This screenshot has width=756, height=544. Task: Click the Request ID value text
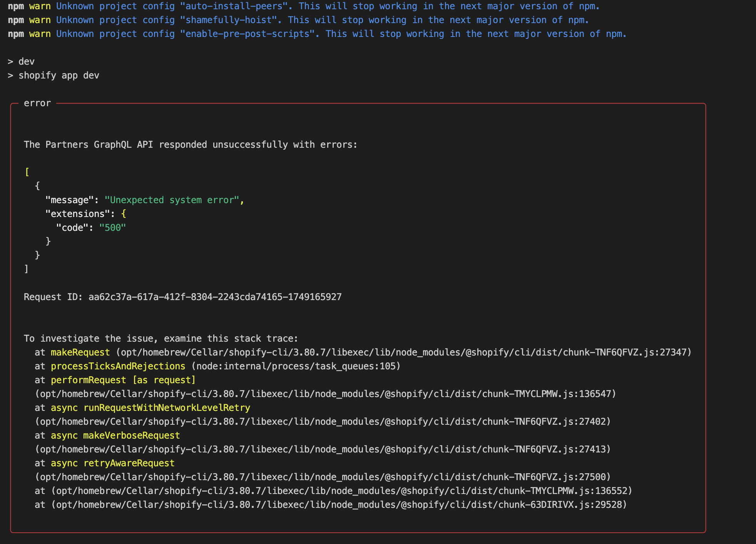(215, 297)
